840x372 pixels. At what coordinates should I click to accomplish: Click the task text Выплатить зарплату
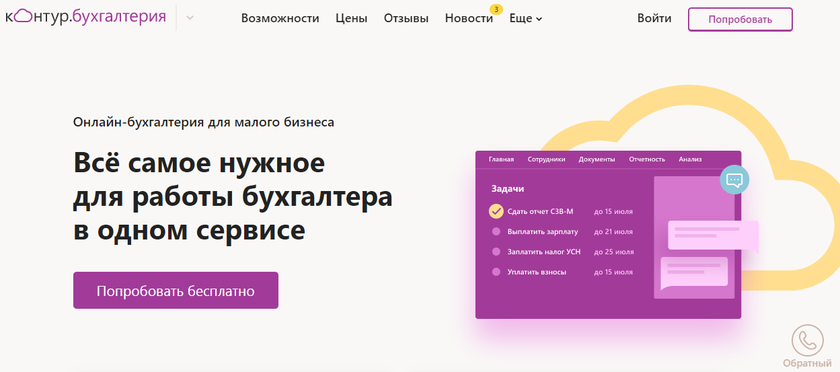tap(543, 232)
